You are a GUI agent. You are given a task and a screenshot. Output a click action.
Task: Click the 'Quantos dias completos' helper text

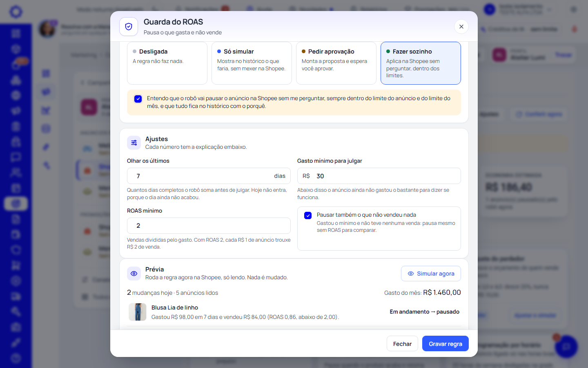coord(207,194)
